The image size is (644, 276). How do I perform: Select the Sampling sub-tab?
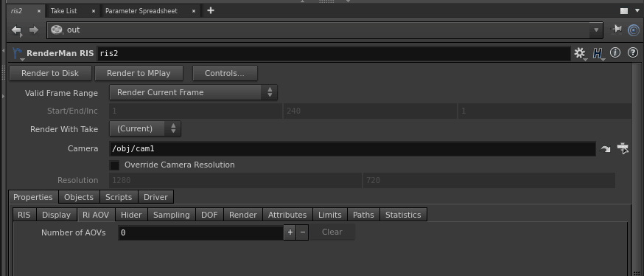172,215
